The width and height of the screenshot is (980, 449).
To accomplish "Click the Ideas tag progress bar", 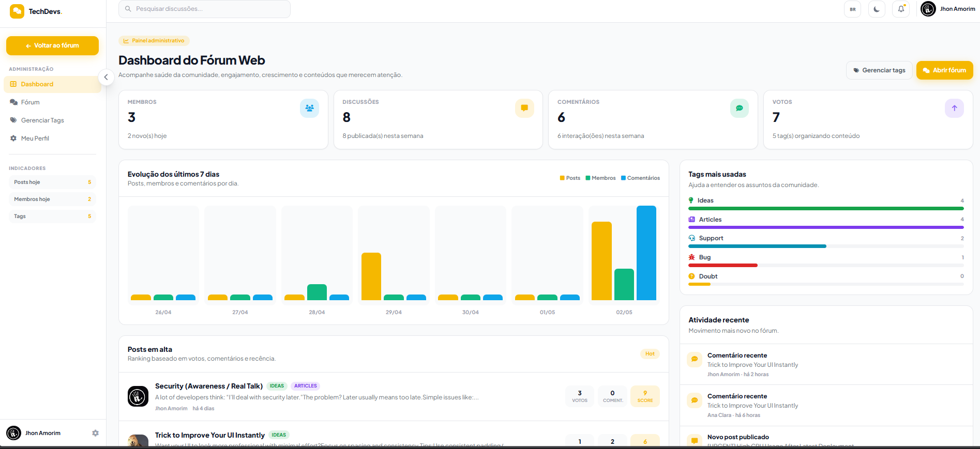I will tap(826, 209).
